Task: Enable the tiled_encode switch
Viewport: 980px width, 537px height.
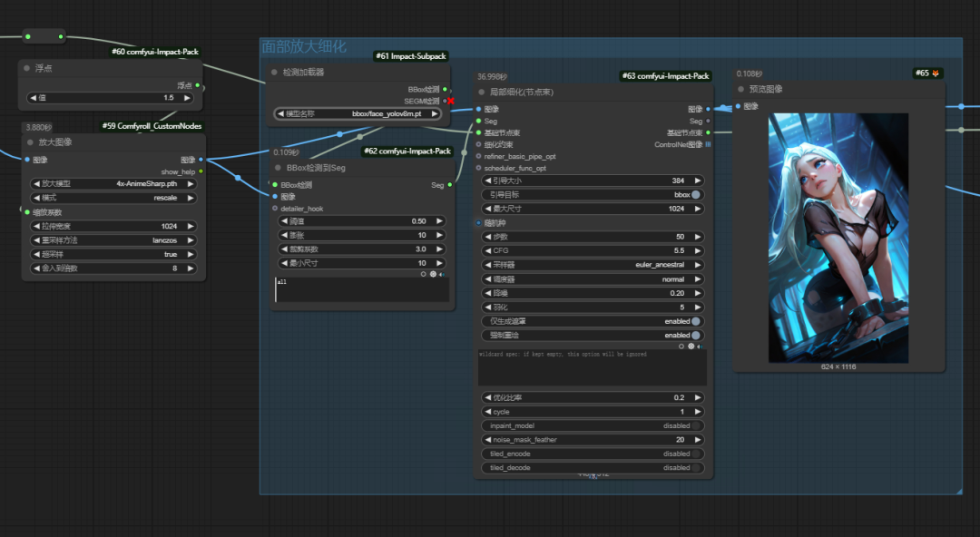Action: [696, 454]
